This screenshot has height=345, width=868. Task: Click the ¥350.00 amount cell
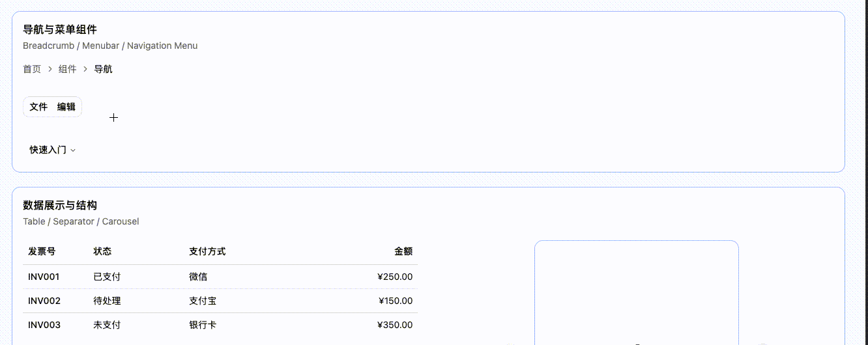(396, 325)
